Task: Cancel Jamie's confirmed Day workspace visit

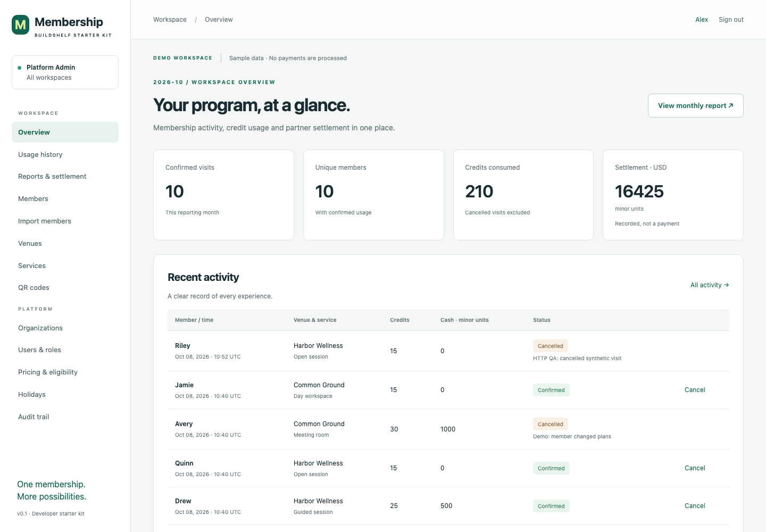Action: [x=695, y=390]
